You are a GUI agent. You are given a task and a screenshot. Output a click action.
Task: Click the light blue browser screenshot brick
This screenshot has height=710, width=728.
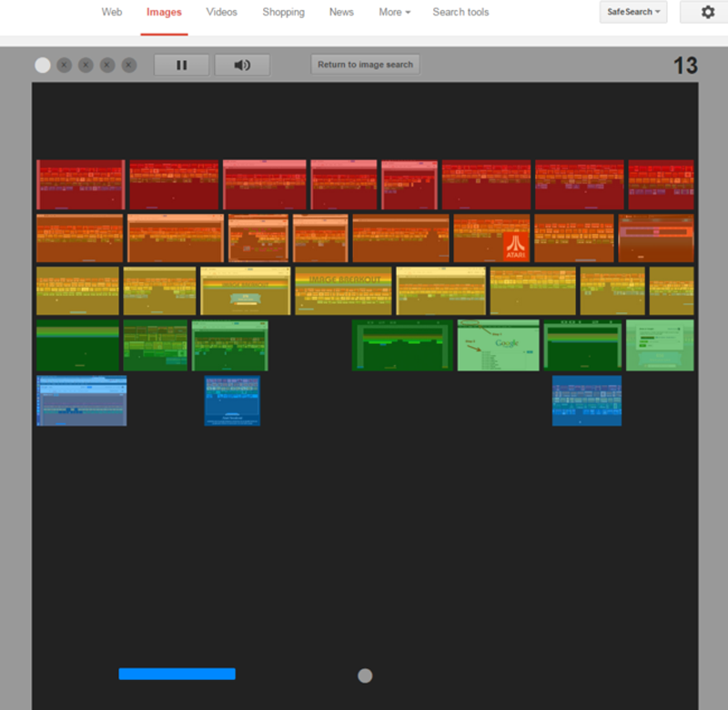(x=81, y=401)
